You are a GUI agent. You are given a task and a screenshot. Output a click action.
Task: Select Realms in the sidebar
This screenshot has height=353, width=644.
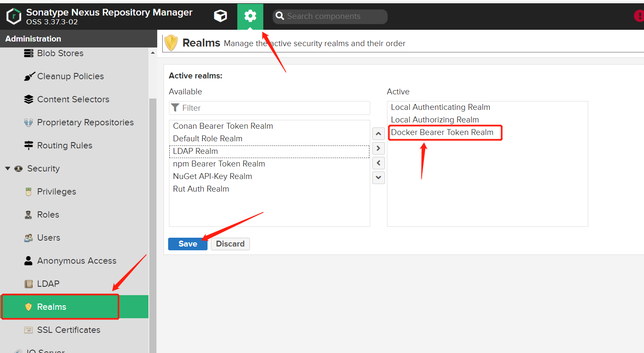(75, 307)
